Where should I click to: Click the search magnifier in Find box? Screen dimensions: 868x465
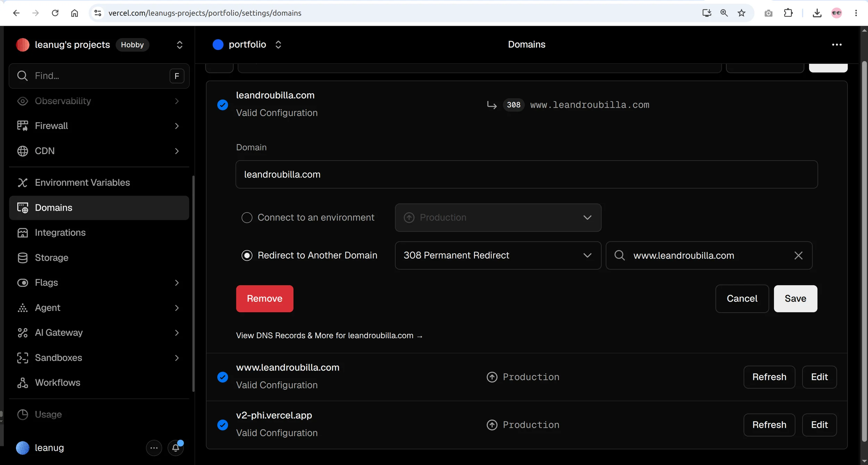[22, 76]
